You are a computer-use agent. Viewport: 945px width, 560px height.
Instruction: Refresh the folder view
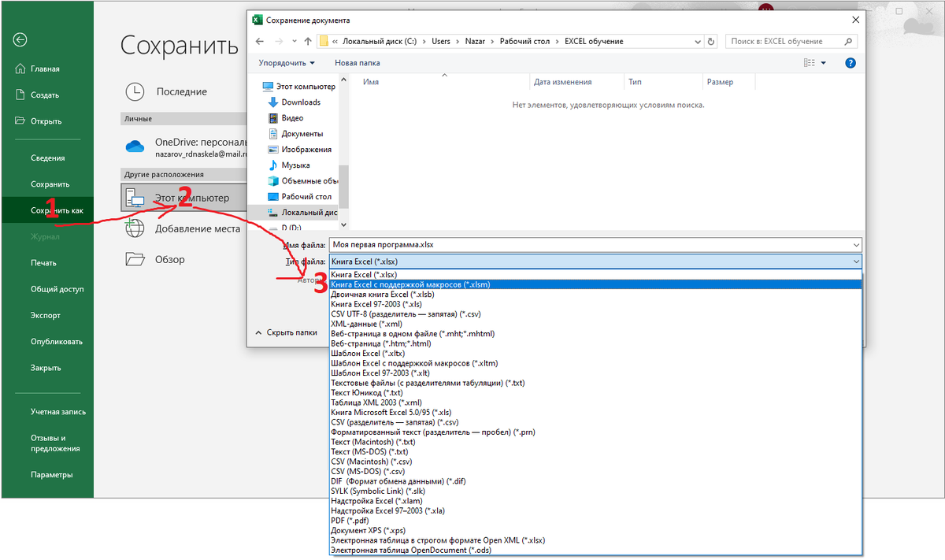point(712,41)
